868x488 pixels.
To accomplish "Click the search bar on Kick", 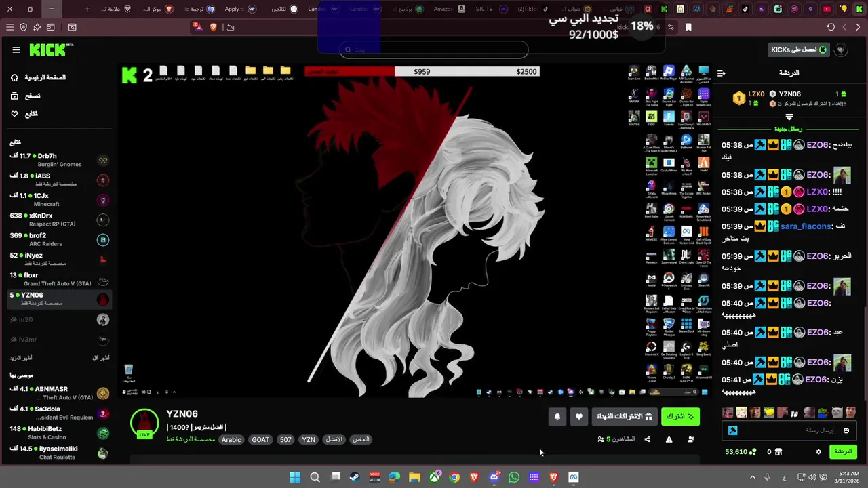I will click(x=433, y=49).
